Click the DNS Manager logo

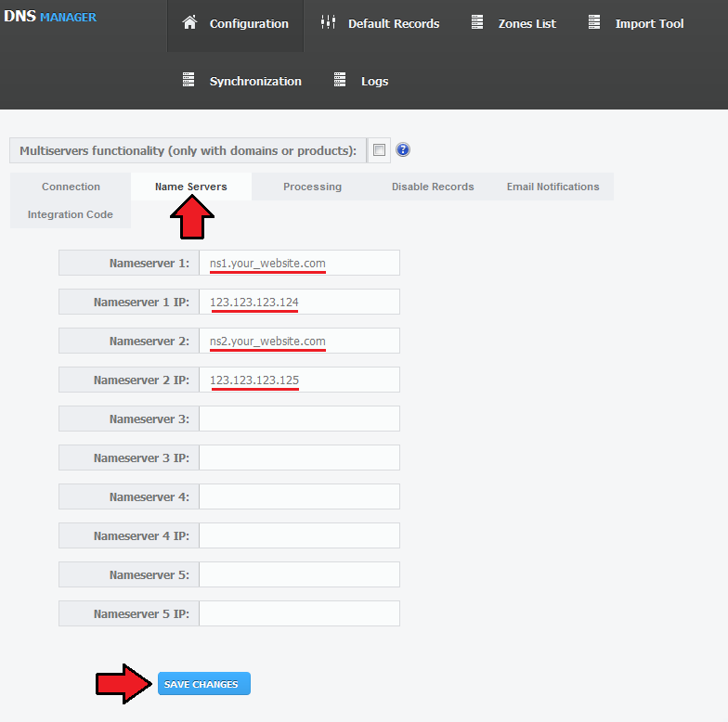[x=50, y=17]
